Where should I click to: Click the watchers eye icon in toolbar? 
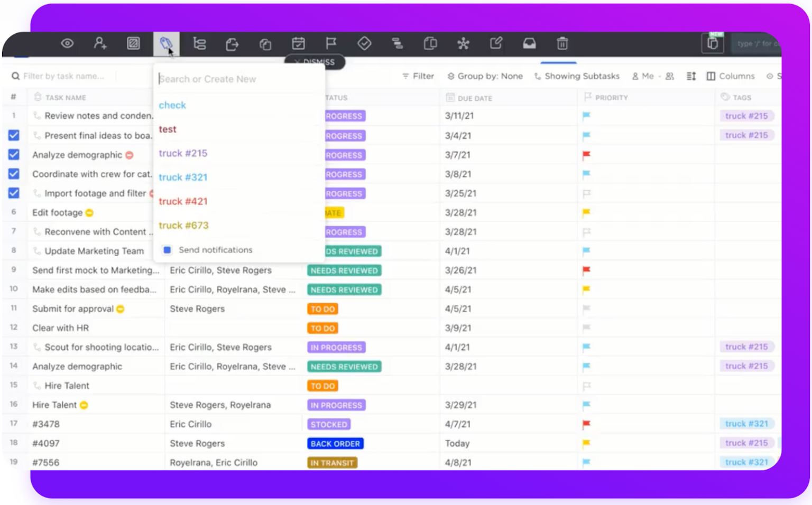tap(67, 43)
